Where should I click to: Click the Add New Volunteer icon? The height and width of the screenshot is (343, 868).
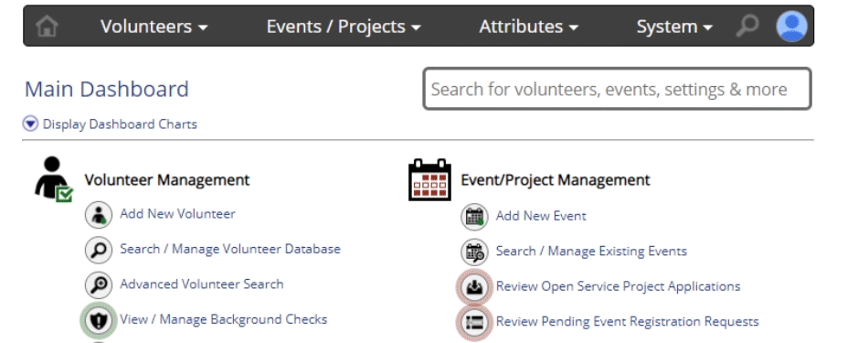pos(99,215)
